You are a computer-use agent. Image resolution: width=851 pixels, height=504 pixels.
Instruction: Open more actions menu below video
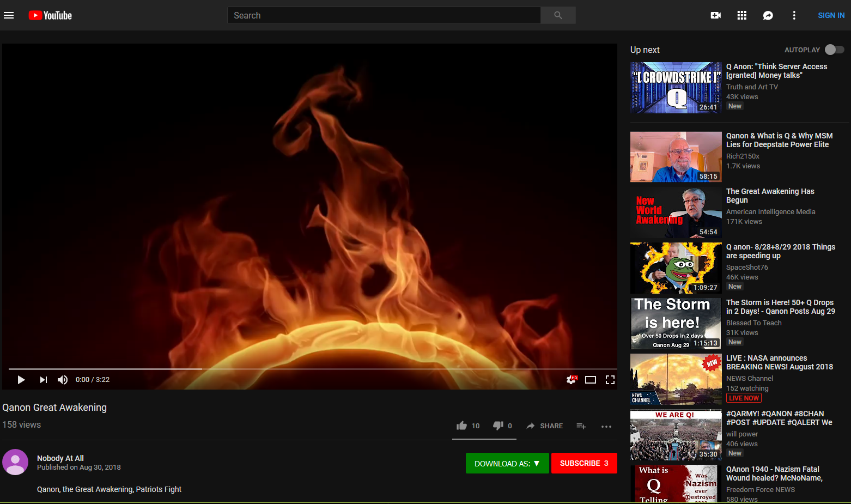(606, 426)
